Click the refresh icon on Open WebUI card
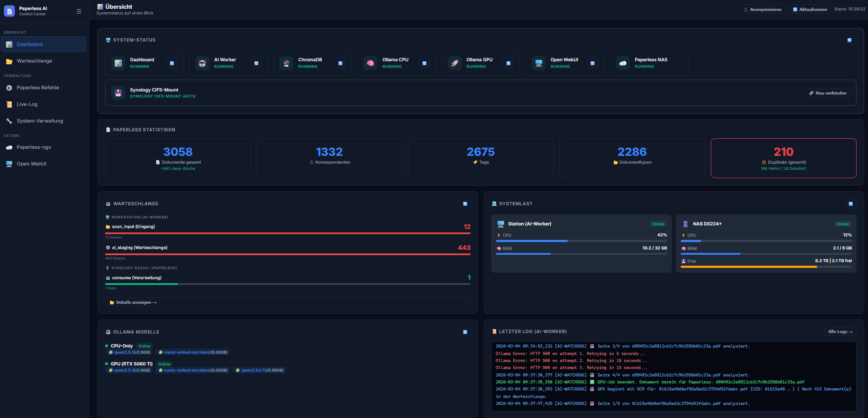Screen dimensions: 868x418 point(592,63)
